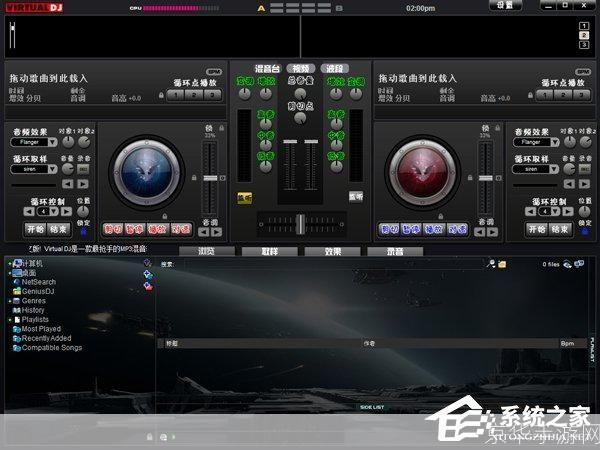Open right deck Flanger effect dropdown
Viewport: 600px width, 450px height.
(554, 142)
